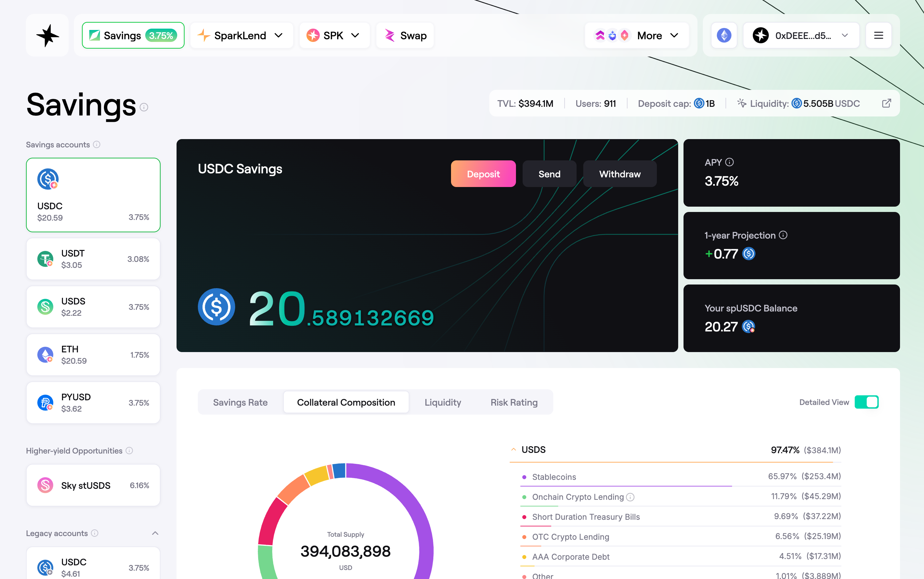
Task: Click the Spark star logo
Action: [x=47, y=36]
